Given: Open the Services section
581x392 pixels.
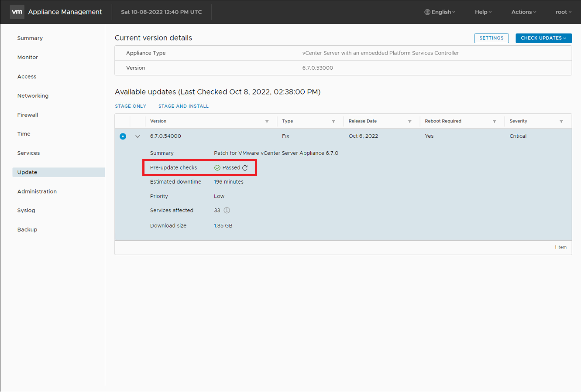Looking at the screenshot, I should coord(29,153).
